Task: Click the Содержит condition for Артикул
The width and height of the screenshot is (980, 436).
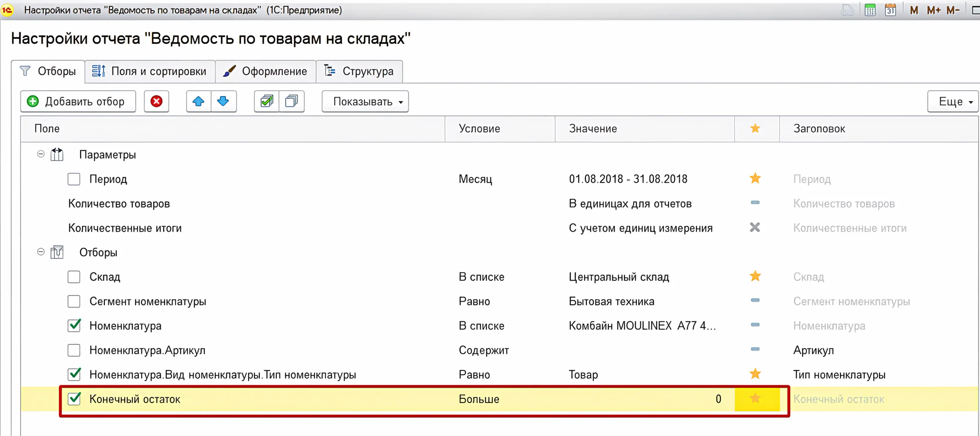Action: (484, 350)
